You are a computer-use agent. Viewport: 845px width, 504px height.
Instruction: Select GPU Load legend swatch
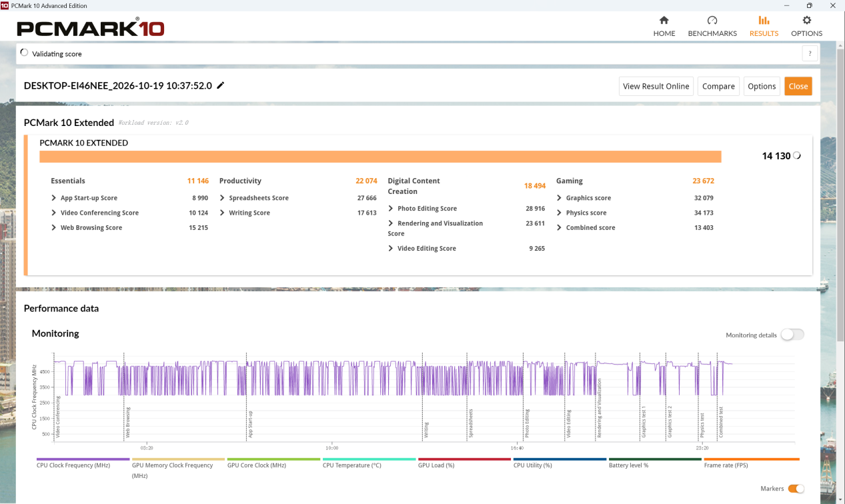464,459
